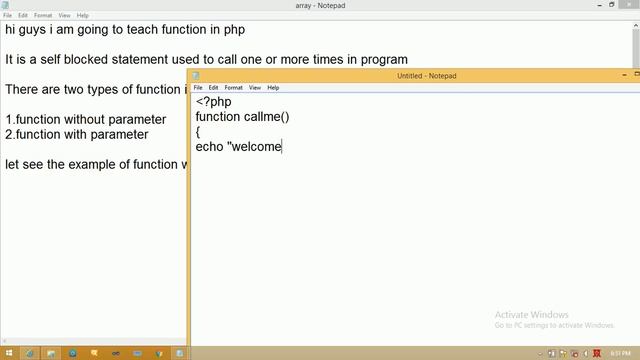Click the array Notepad vertical scrollbar thumb
The image size is (640, 360).
636,48
